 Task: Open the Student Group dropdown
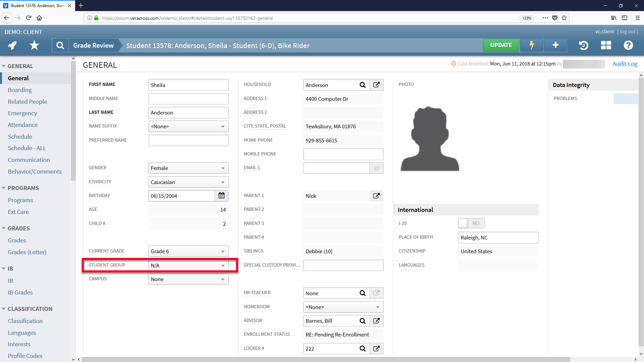(x=188, y=265)
